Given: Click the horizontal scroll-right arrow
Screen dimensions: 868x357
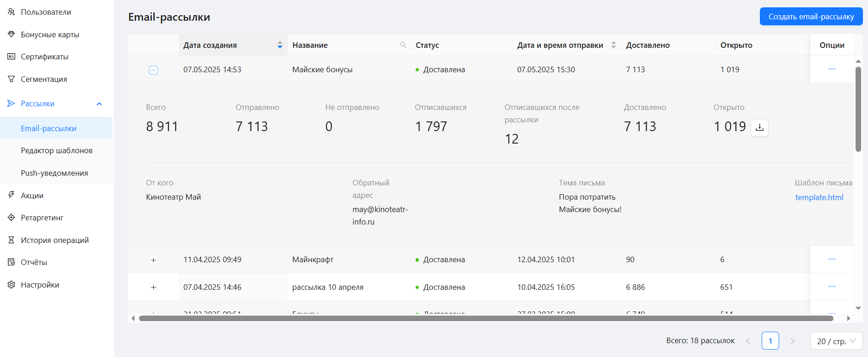Looking at the screenshot, I should [x=849, y=318].
